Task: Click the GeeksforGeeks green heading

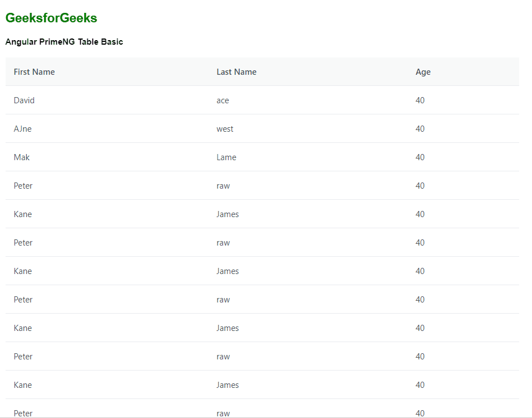Action: [x=51, y=18]
